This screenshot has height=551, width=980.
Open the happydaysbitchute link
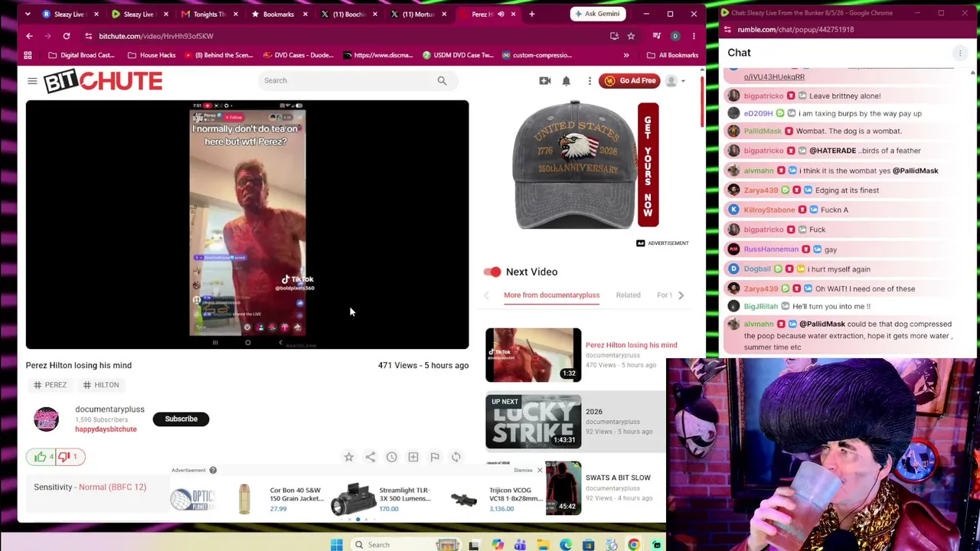[x=106, y=429]
